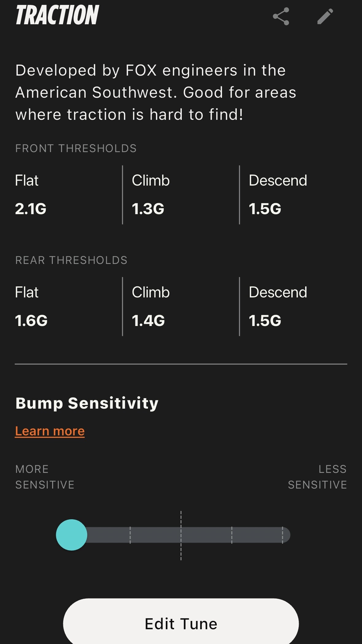This screenshot has height=644, width=362.
Task: Tap the LESS SENSITIVE label
Action: tap(317, 477)
